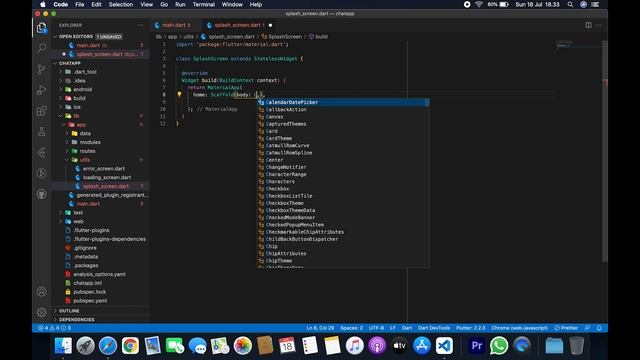
Task: Select the CalendarDatePicker suggestion
Action: point(343,102)
